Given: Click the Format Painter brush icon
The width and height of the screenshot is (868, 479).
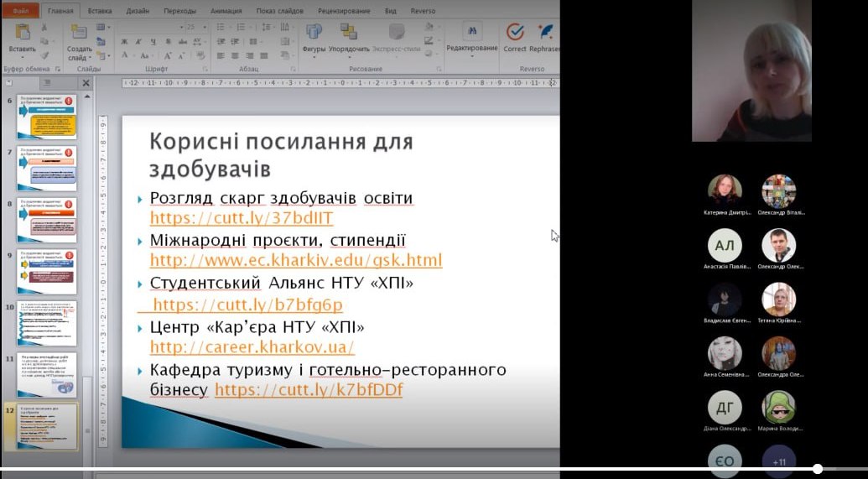Looking at the screenshot, I should (44, 55).
